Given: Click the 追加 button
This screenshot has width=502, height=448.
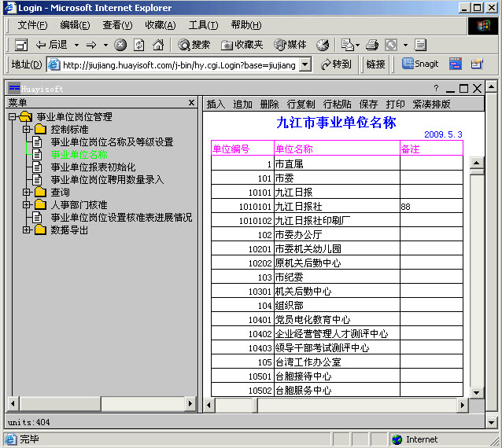Looking at the screenshot, I should coord(242,104).
